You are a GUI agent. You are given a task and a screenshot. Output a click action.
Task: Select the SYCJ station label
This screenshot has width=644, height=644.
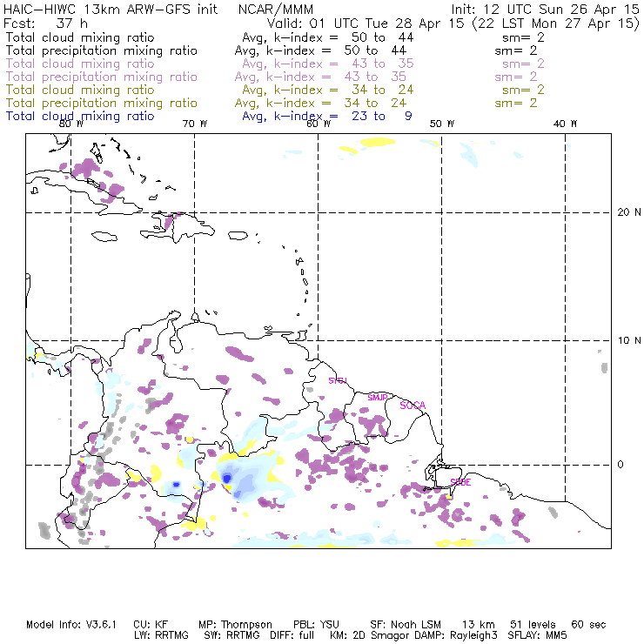(337, 381)
